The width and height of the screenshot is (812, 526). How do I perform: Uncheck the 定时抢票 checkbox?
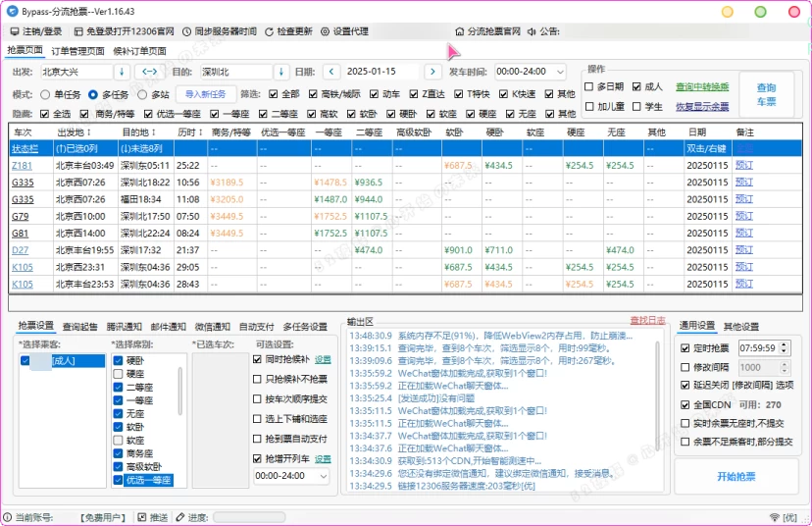685,347
